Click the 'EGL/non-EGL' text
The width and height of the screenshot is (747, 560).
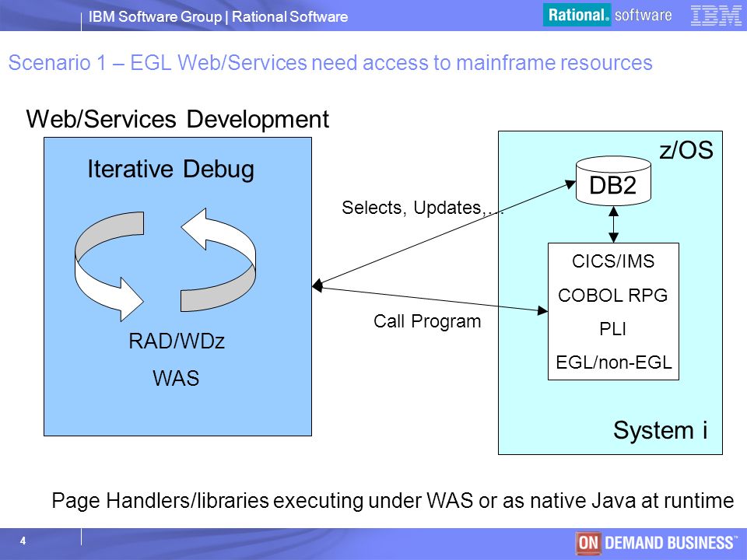pyautogui.click(x=614, y=362)
